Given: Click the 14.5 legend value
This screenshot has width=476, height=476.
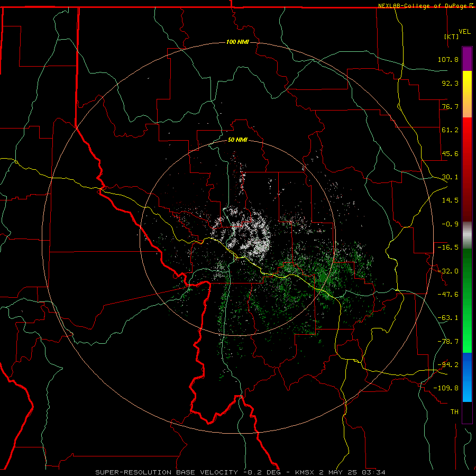Looking at the screenshot, I should tap(450, 200).
